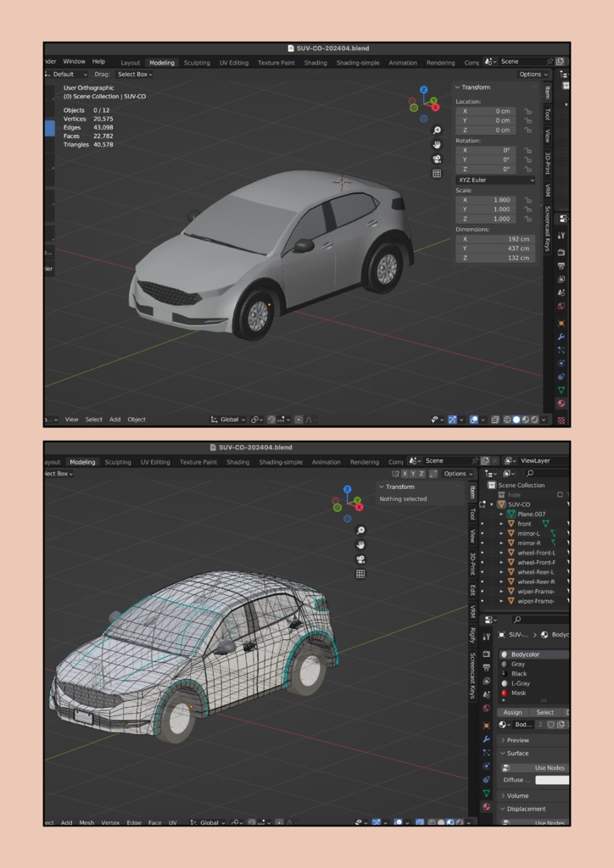Image resolution: width=614 pixels, height=868 pixels.
Task: Select wireframe shading mode in upper window
Action: pyautogui.click(x=507, y=420)
